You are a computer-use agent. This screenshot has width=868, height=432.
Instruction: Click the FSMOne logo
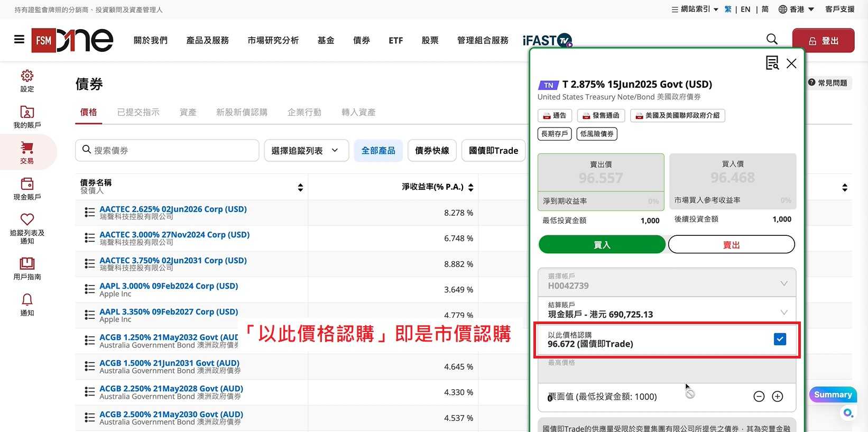[x=72, y=40]
